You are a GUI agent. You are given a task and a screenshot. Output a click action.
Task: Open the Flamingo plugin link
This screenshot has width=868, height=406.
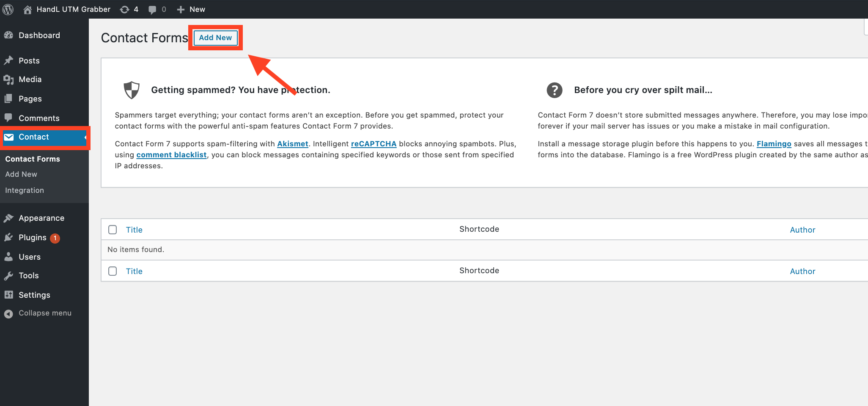click(x=774, y=144)
